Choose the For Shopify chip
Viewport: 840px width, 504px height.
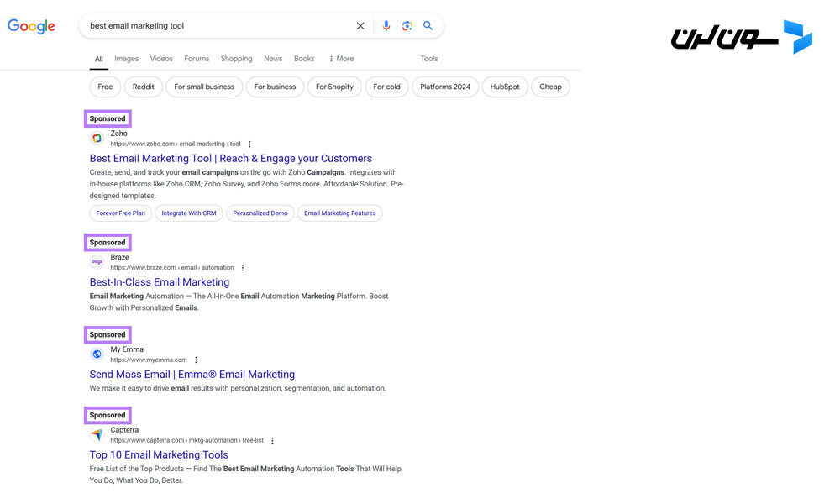pos(334,87)
